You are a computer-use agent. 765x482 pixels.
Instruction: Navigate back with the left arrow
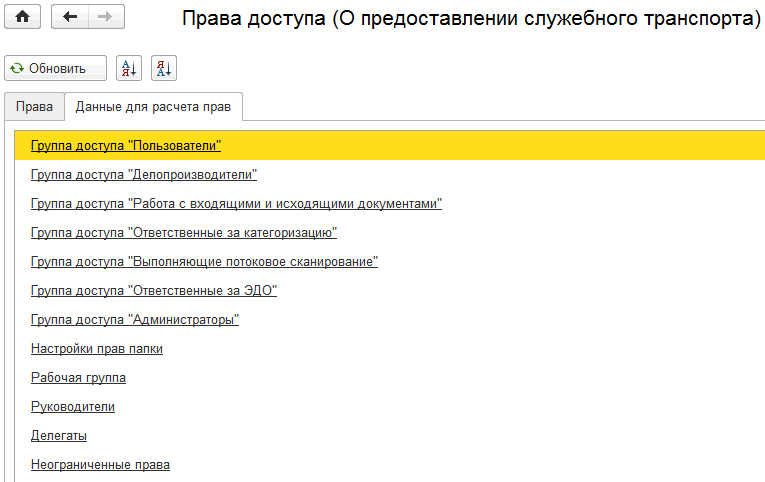click(x=70, y=17)
